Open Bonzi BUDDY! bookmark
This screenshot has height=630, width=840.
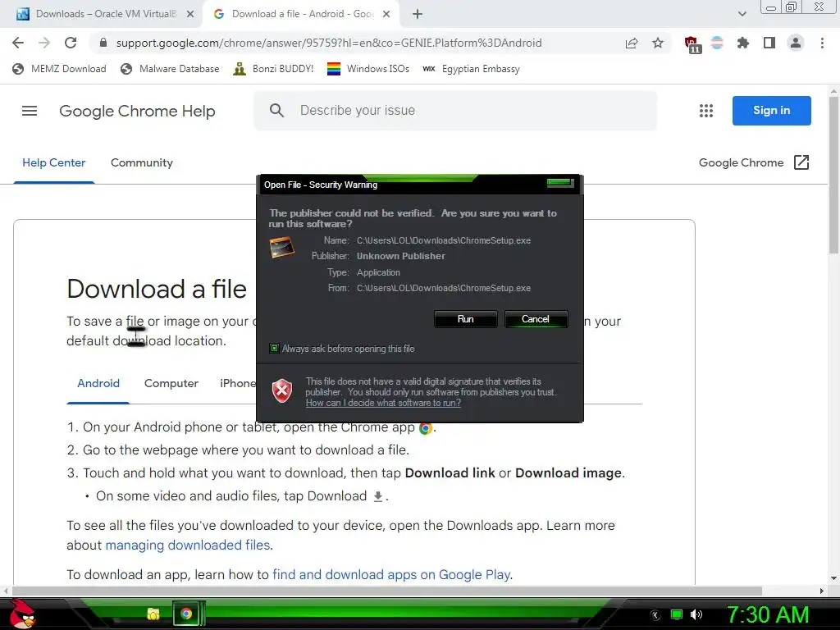[x=273, y=69]
